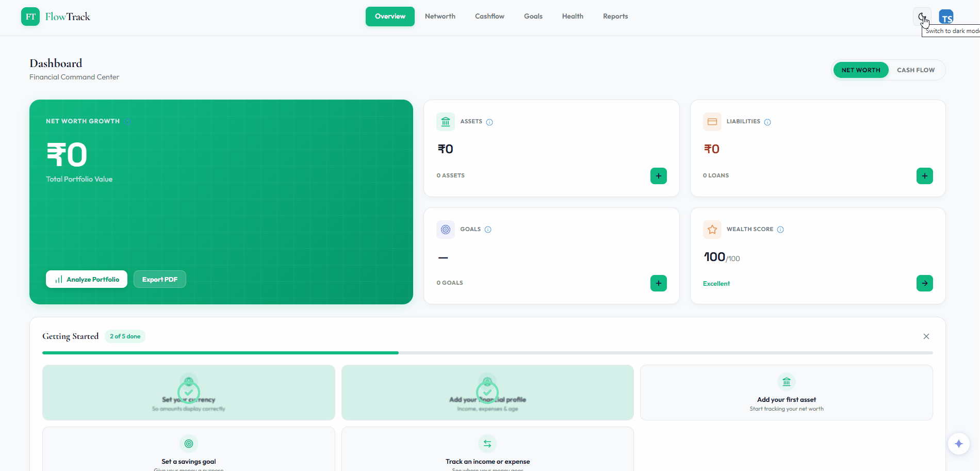Add a new loan with plus button

coord(924,176)
